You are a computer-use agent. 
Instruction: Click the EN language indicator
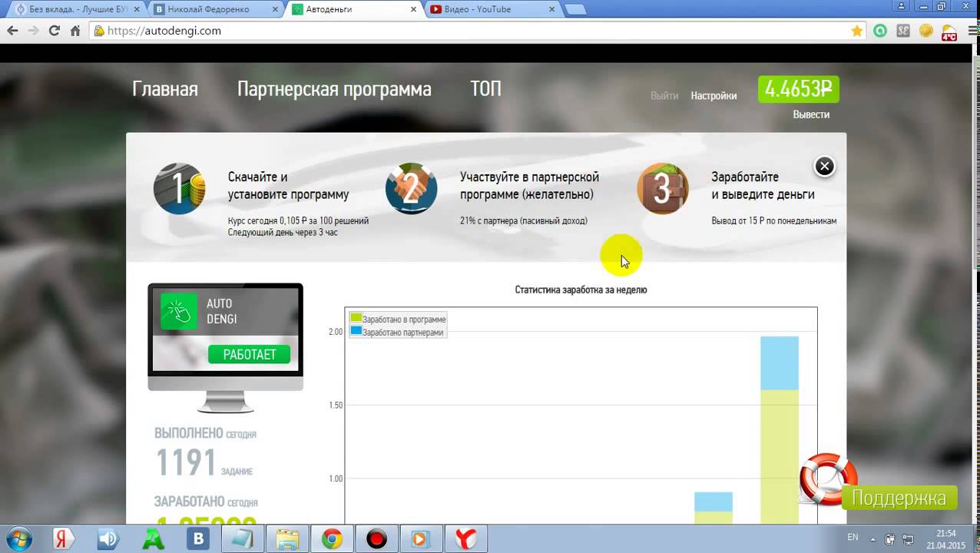click(853, 537)
